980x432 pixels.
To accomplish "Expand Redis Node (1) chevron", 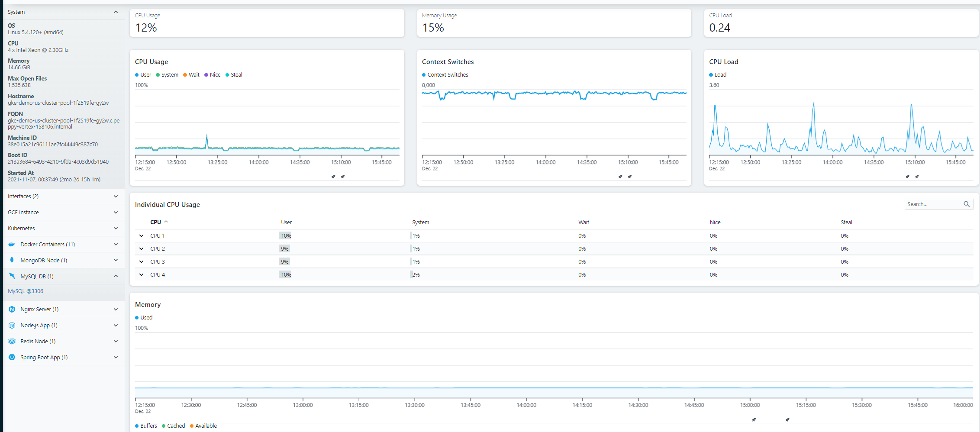I will pos(116,342).
